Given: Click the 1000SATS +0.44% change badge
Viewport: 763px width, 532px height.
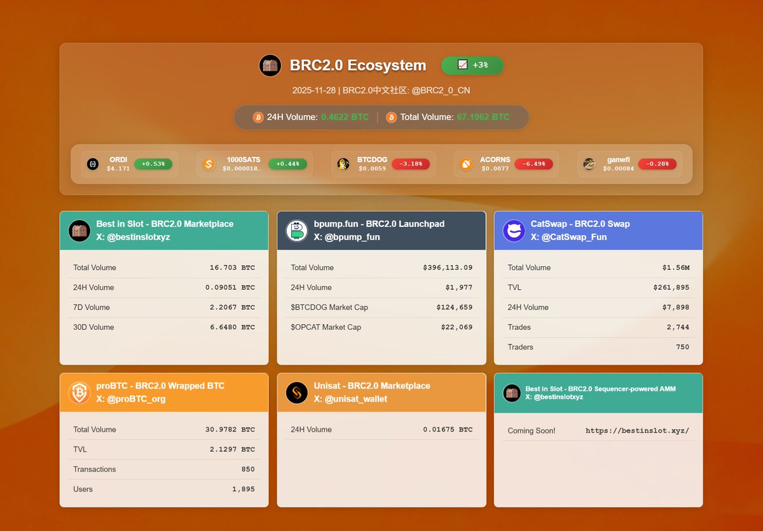Looking at the screenshot, I should [x=288, y=164].
